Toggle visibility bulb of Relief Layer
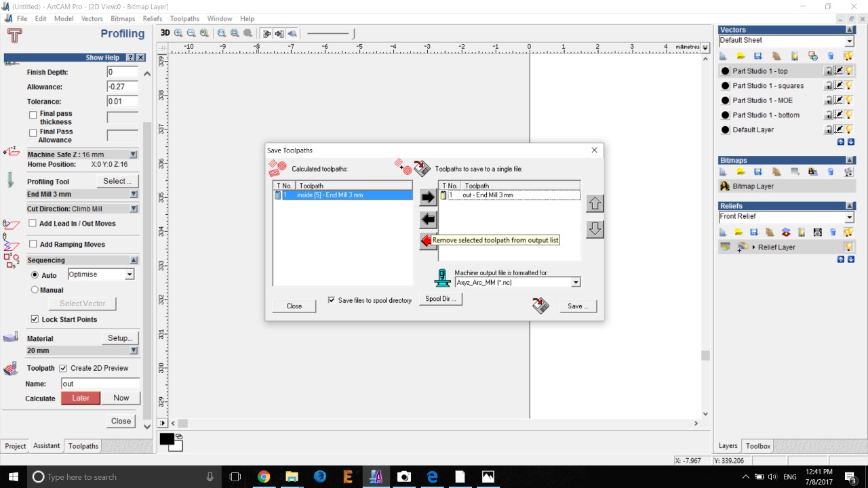The width and height of the screenshot is (868, 488). [848, 247]
